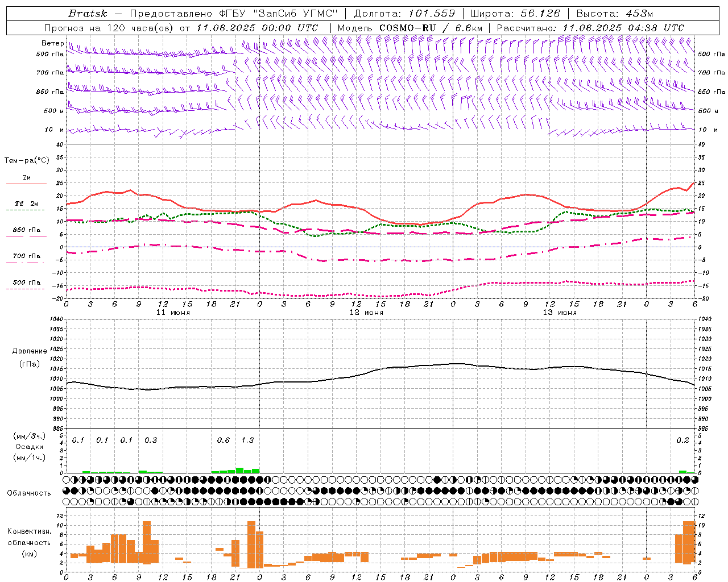Click the left 700 гПа wind level label

51,73
